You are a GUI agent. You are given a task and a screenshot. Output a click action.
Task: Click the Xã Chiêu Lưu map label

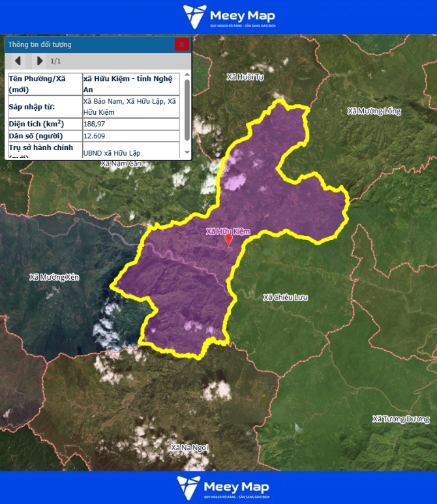285,297
